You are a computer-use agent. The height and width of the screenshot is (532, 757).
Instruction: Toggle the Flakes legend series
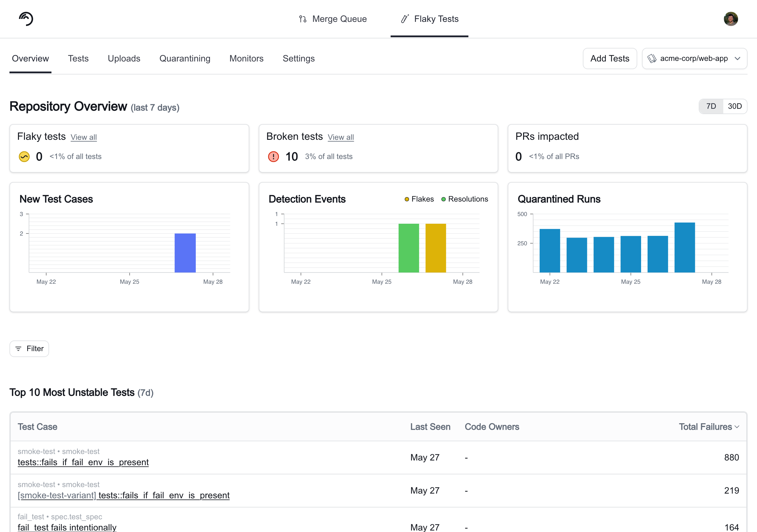(x=419, y=199)
